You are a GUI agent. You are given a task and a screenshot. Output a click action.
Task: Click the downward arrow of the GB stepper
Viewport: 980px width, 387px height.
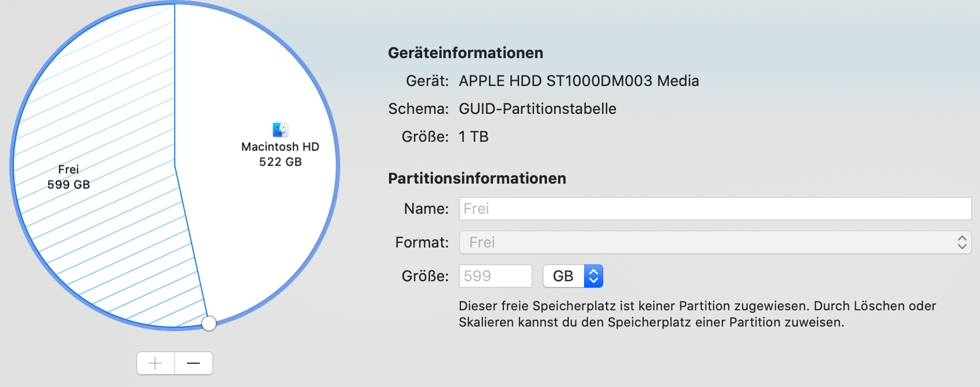point(593,281)
